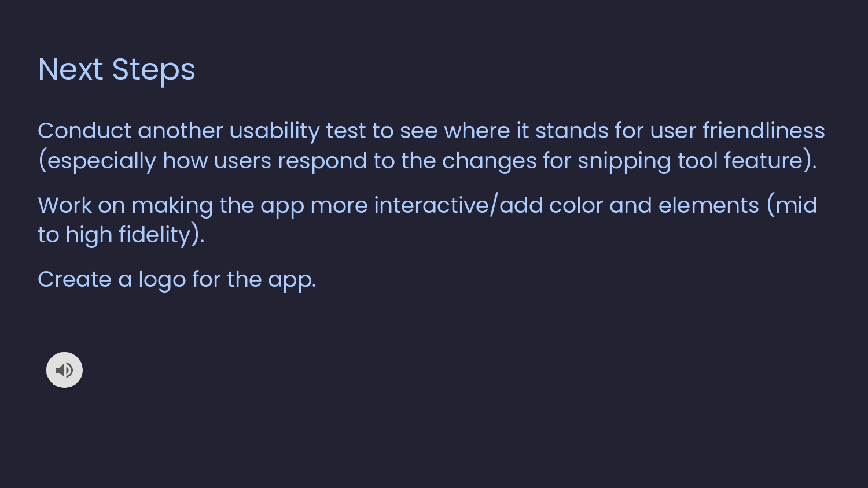Click the word "stands" in first paragraph
This screenshot has height=488, width=868.
click(x=571, y=131)
